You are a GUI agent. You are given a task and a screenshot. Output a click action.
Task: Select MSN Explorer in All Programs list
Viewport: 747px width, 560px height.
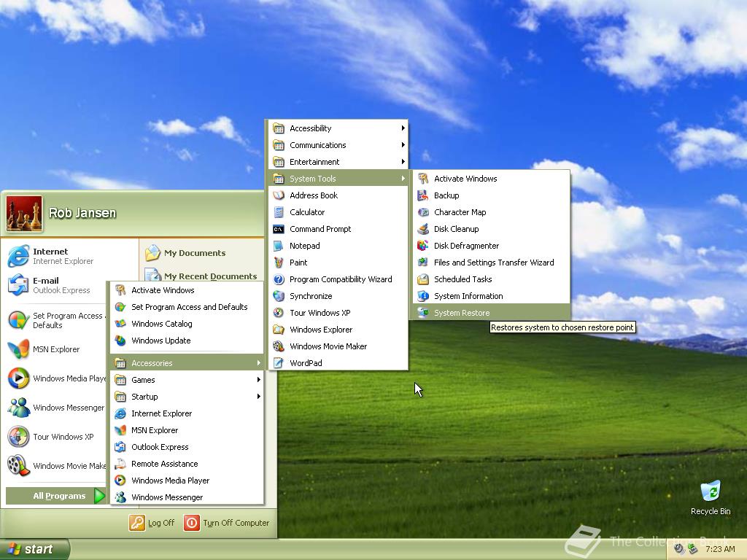point(187,430)
